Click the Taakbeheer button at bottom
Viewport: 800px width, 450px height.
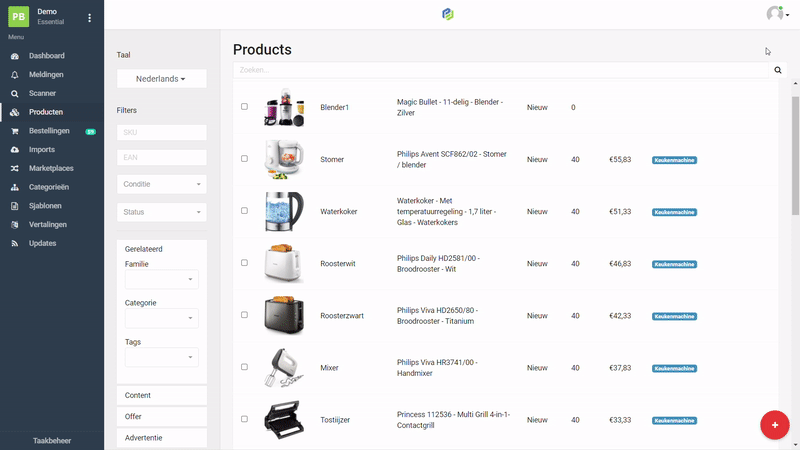(52, 440)
